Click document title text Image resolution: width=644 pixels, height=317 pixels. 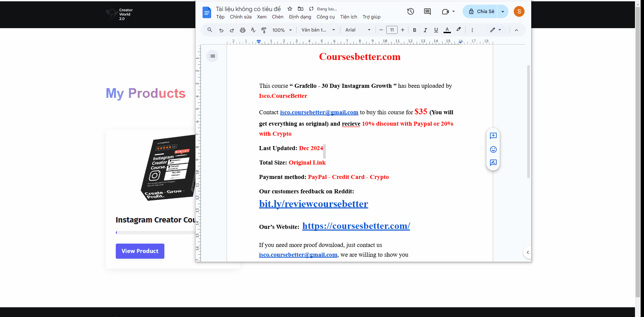click(248, 9)
